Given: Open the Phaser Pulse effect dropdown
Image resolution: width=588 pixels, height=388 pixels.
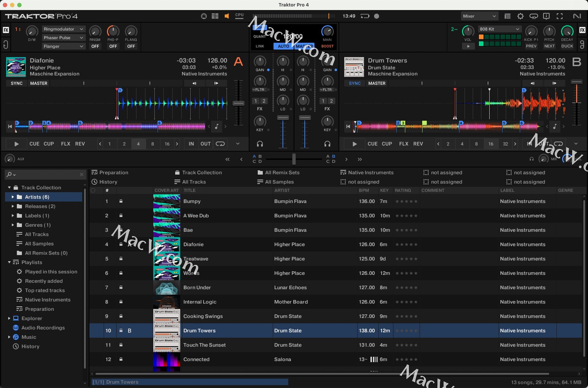Looking at the screenshot, I should pyautogui.click(x=63, y=38).
